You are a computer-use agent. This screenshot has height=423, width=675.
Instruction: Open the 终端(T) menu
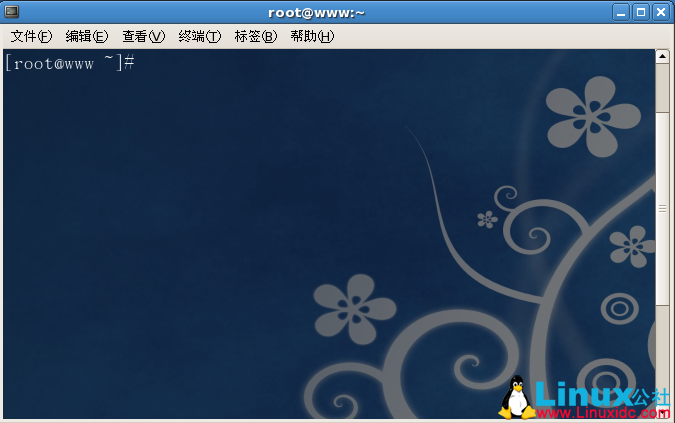200,37
